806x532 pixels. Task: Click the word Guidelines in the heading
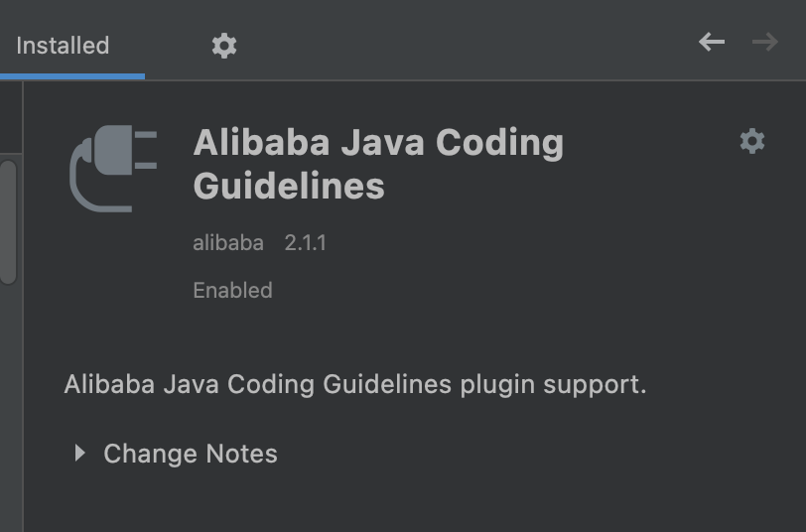point(289,186)
